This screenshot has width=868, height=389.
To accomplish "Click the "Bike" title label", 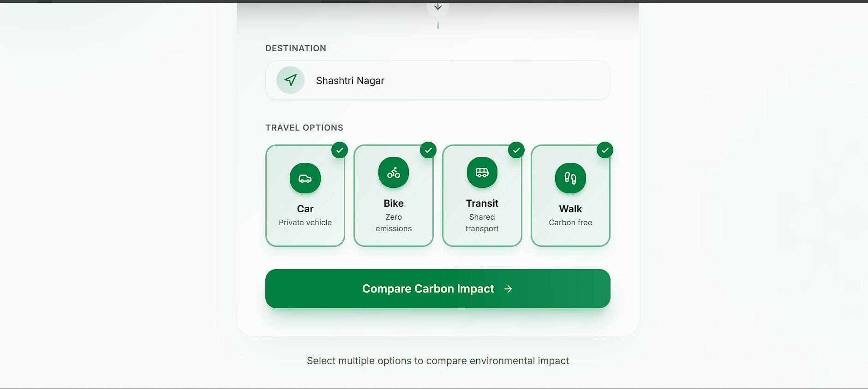I will 394,203.
